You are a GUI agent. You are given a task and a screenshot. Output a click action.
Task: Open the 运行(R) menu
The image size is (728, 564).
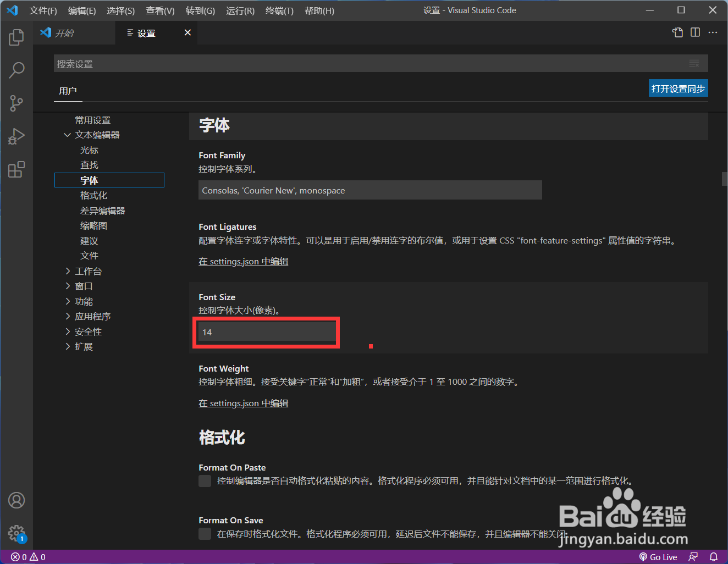tap(240, 10)
